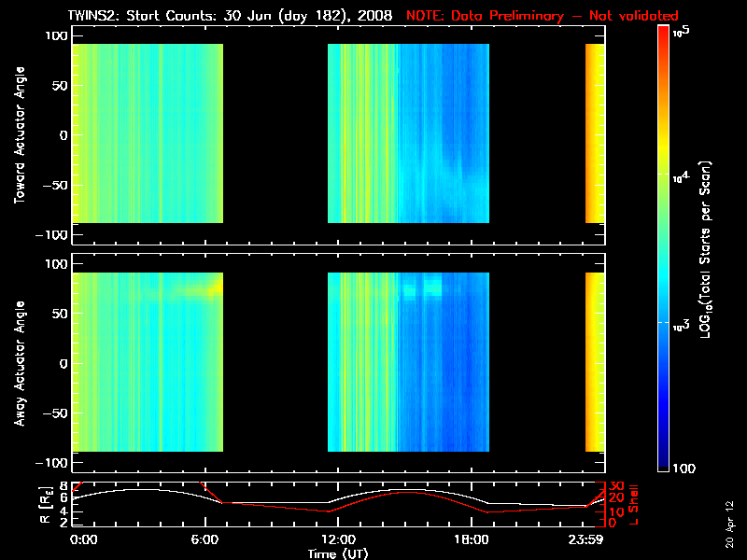Click the 'R [RE]' axis label of orbit panel
The image size is (747, 560).
click(46, 505)
